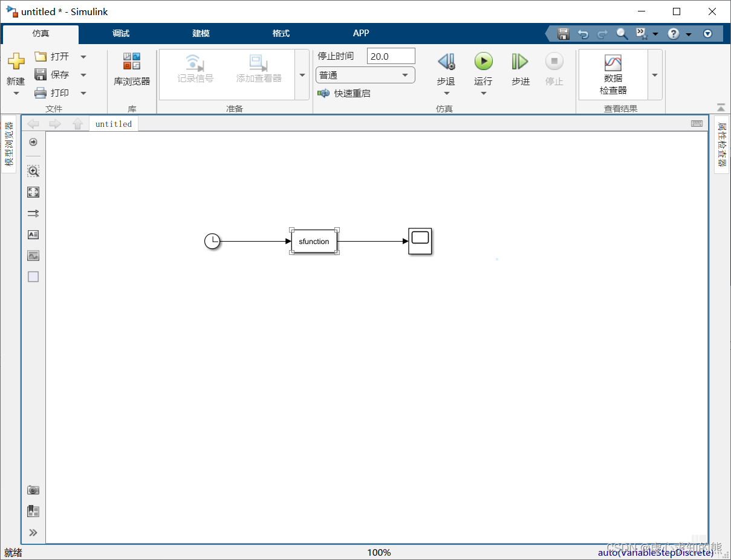731x560 pixels.
Task: Expand the 新建 dropdown arrow
Action: click(16, 93)
